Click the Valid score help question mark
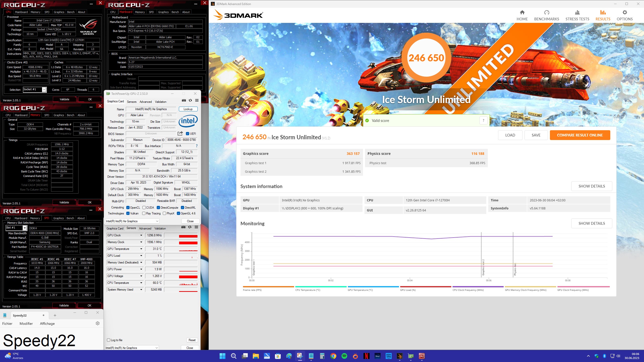Screen dimensions: 644x362 tap(483, 120)
